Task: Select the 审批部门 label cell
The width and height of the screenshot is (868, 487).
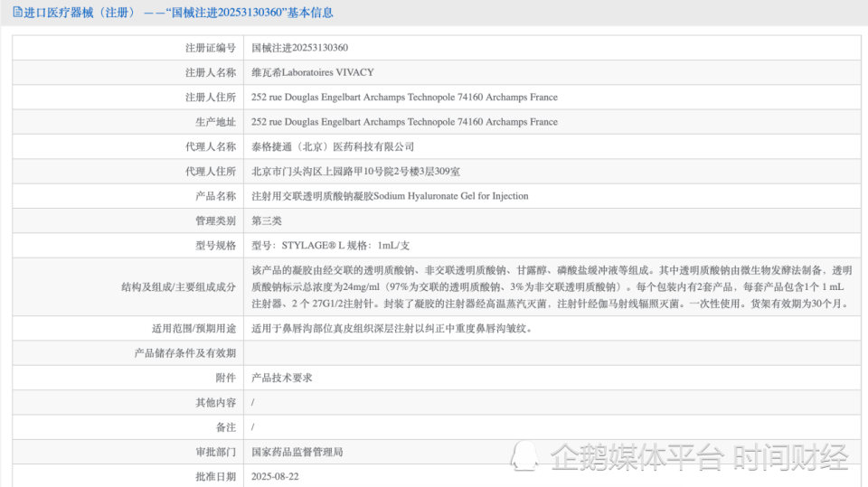Action: pyautogui.click(x=128, y=452)
